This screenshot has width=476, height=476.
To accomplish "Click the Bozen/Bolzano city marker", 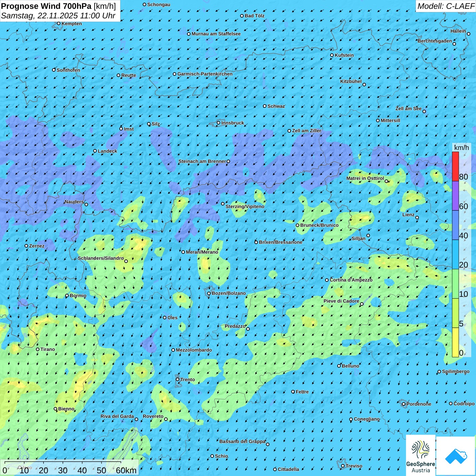I will click(x=209, y=293).
